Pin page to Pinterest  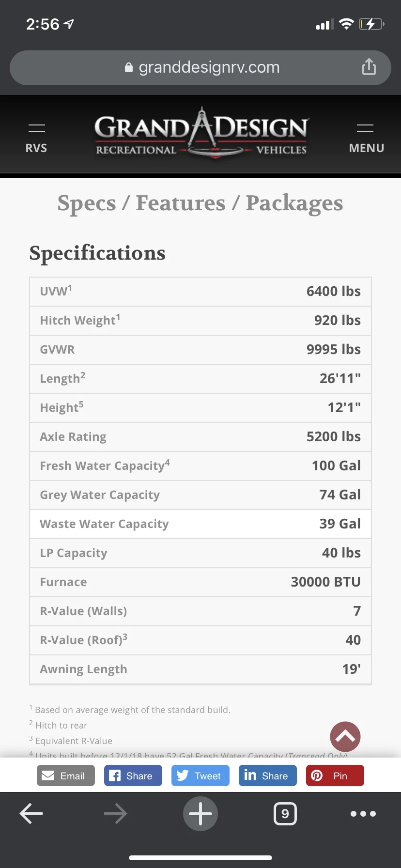point(335,775)
